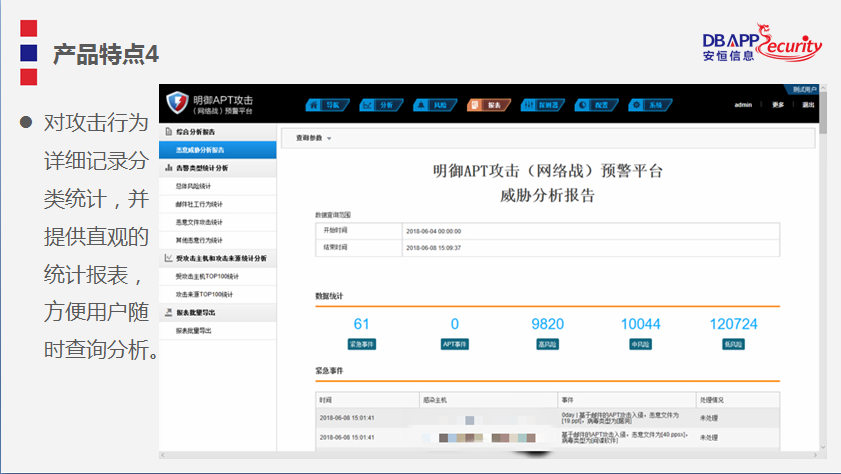The width and height of the screenshot is (841, 474).
Task: Click the 紧急事件 count badge
Action: pyautogui.click(x=362, y=344)
